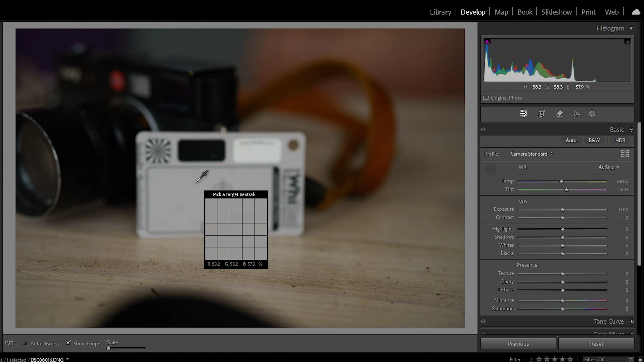644x362 pixels.
Task: Uncheck the Show Loupe checkbox
Action: point(68,343)
